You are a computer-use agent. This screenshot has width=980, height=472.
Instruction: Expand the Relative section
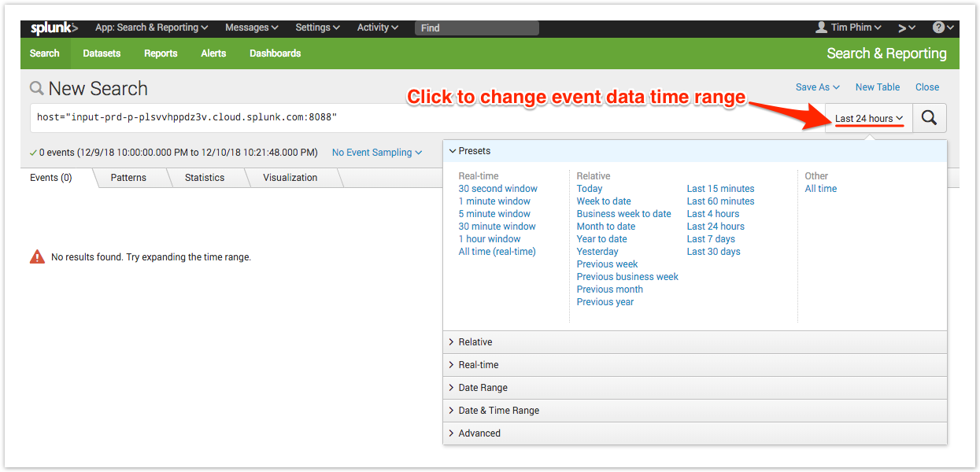tap(695, 342)
